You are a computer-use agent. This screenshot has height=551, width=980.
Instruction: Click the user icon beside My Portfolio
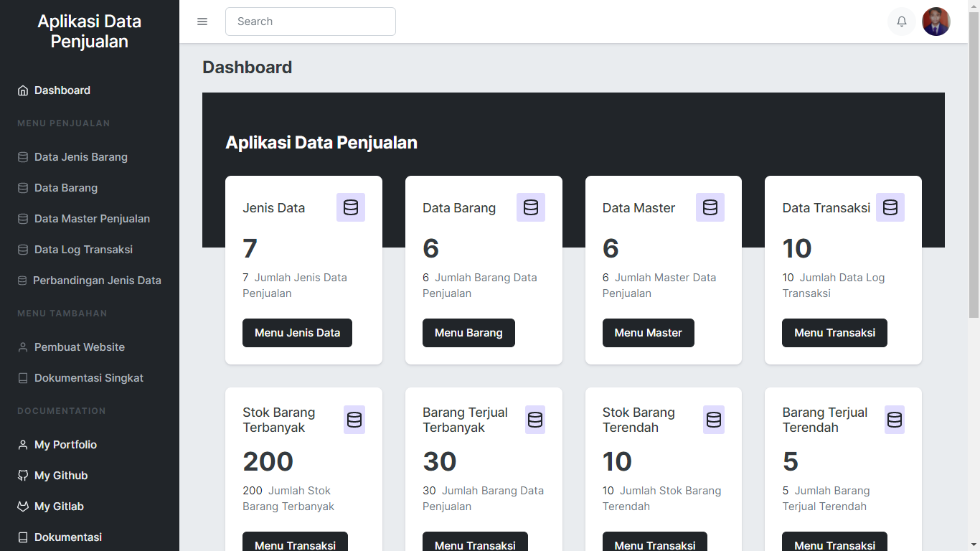click(23, 445)
